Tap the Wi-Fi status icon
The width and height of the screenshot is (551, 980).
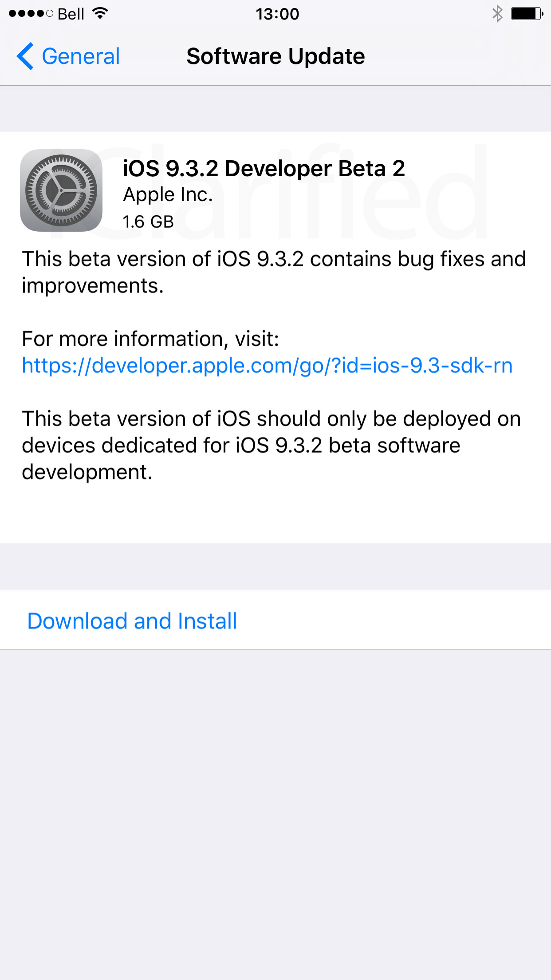(x=101, y=14)
